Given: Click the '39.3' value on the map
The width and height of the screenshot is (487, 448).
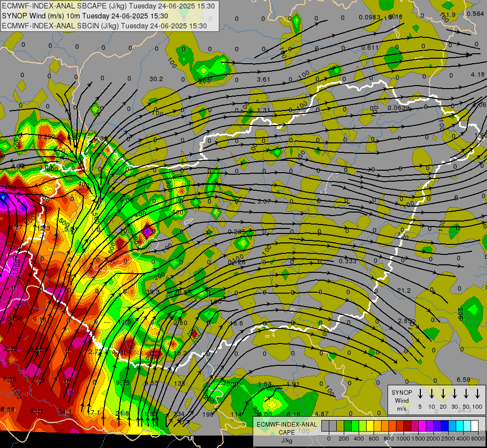Looking at the screenshot, I should [153, 292].
